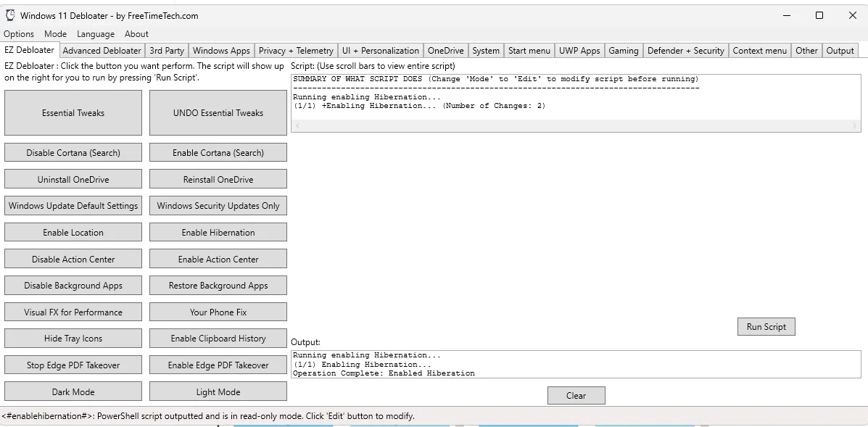Click Enable Action Center button
This screenshot has height=427, width=868.
pyautogui.click(x=218, y=259)
